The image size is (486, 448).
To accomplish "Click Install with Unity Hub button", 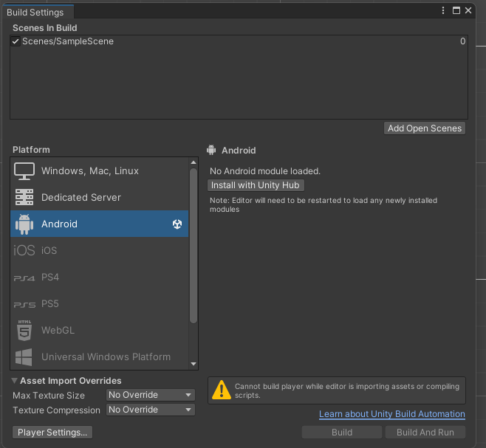I will pyautogui.click(x=256, y=185).
